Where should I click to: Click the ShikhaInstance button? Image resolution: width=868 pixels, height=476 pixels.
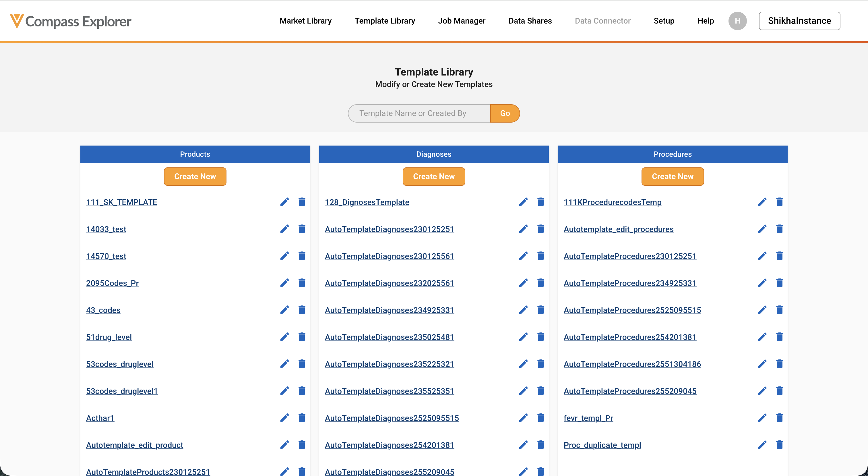coord(799,21)
